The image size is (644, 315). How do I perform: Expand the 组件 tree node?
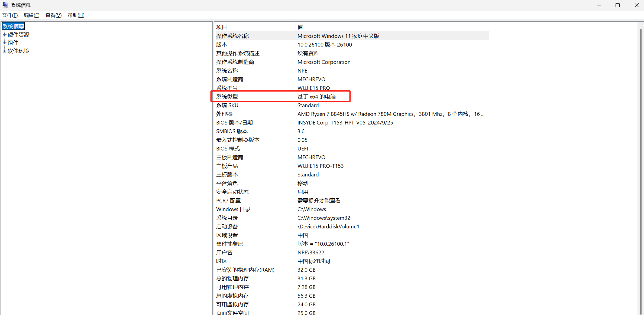point(4,43)
